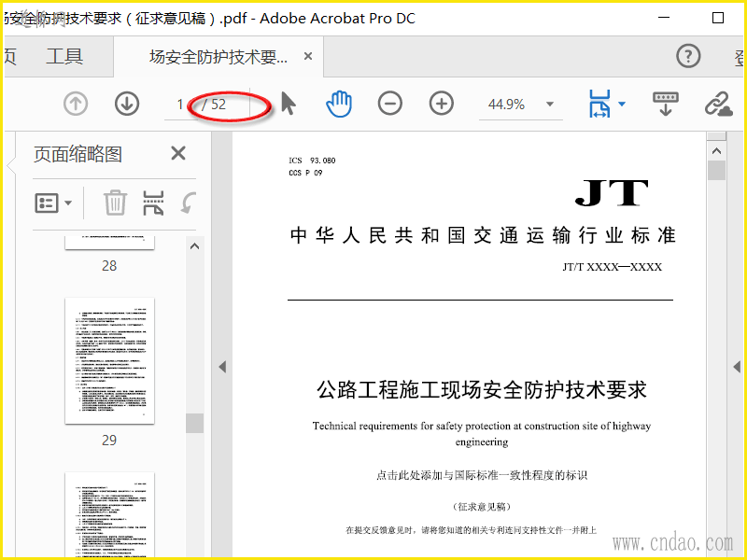The height and width of the screenshot is (560, 747).
Task: Delete the selected page with the trash icon
Action: click(115, 203)
